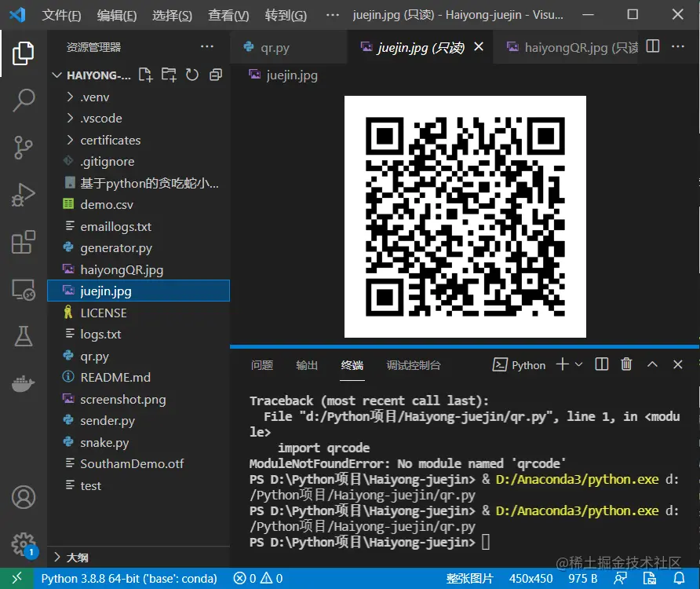Viewport: 700px width, 589px height.
Task: Refresh the explorer file tree
Action: click(x=192, y=75)
